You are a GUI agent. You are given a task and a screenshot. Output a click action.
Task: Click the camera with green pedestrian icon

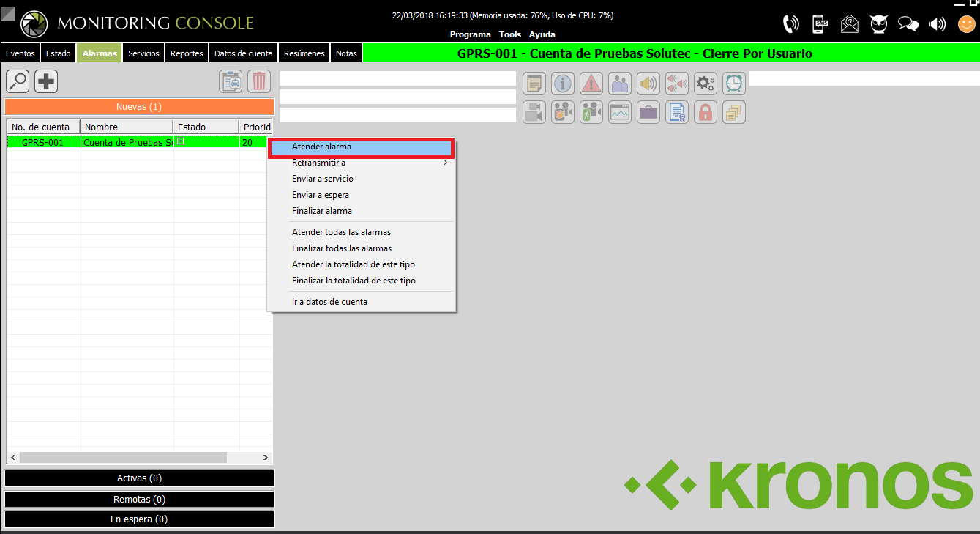pyautogui.click(x=591, y=112)
